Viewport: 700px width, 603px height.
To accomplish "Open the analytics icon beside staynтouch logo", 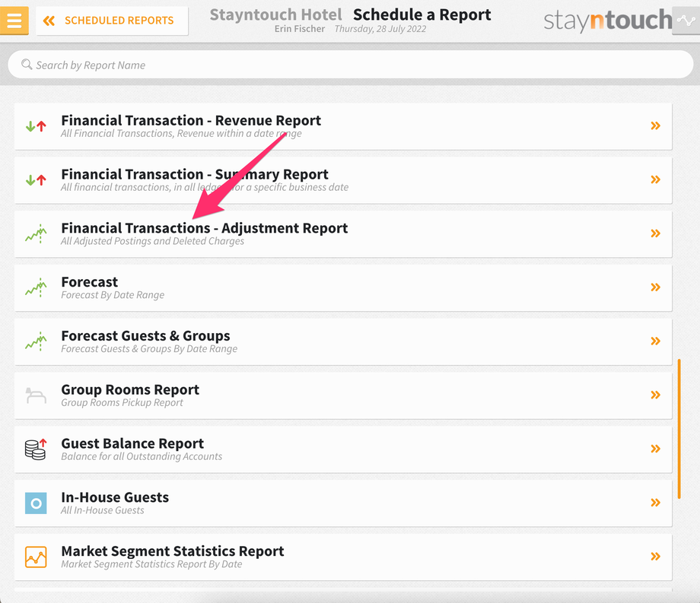I will 686,21.
